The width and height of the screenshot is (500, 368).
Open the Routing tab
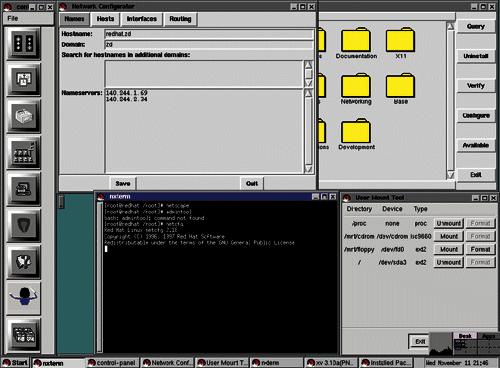point(180,19)
